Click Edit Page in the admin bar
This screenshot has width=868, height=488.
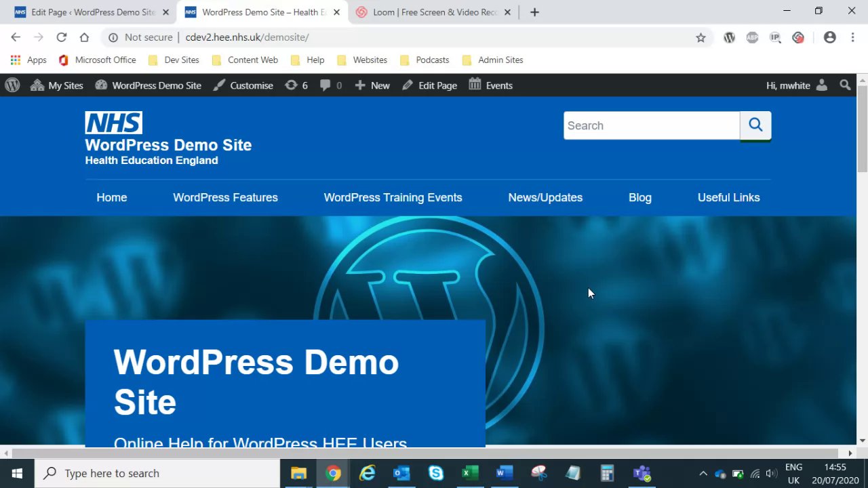(x=429, y=85)
